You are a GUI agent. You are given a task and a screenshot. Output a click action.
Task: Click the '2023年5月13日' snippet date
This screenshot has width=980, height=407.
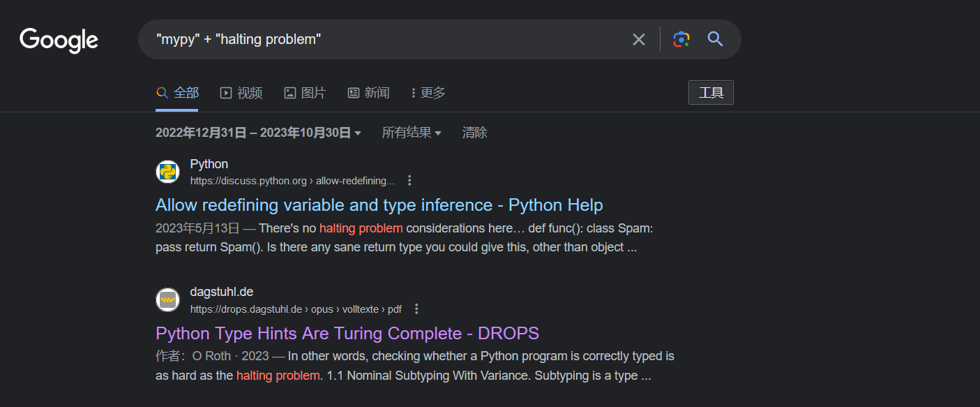pyautogui.click(x=197, y=228)
